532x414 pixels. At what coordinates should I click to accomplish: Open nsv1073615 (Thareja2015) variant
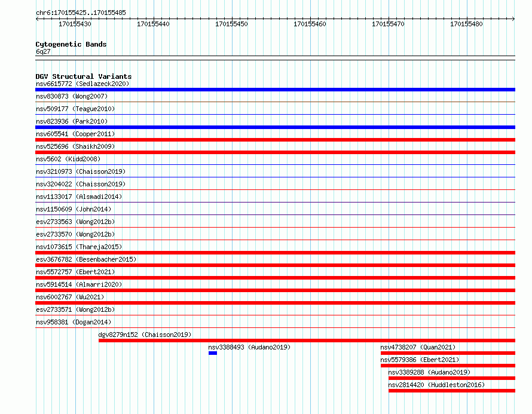point(79,247)
